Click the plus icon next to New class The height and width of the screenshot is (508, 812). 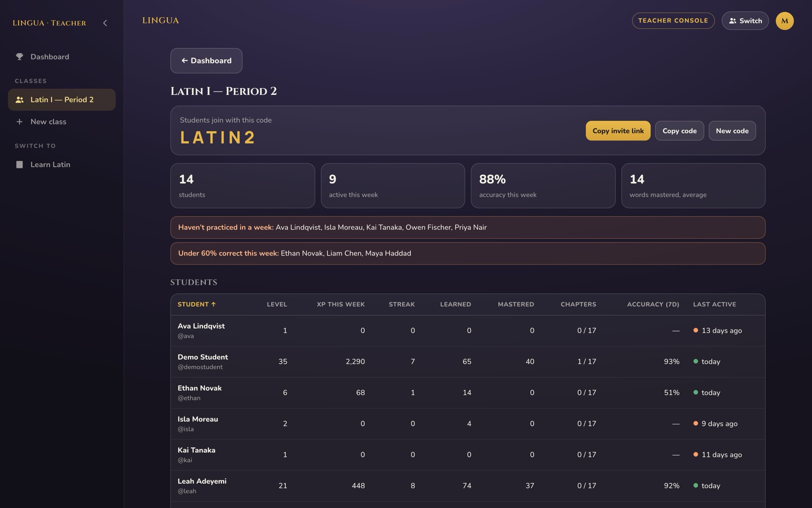point(19,121)
